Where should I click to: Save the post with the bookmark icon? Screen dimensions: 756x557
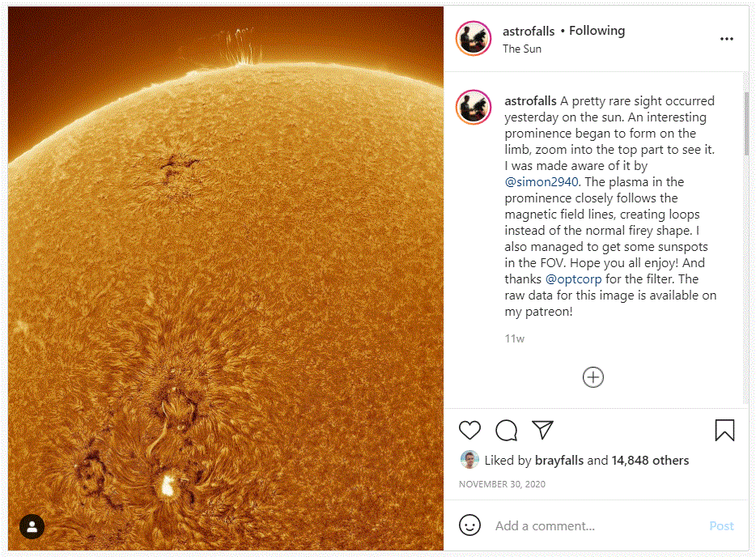click(724, 430)
